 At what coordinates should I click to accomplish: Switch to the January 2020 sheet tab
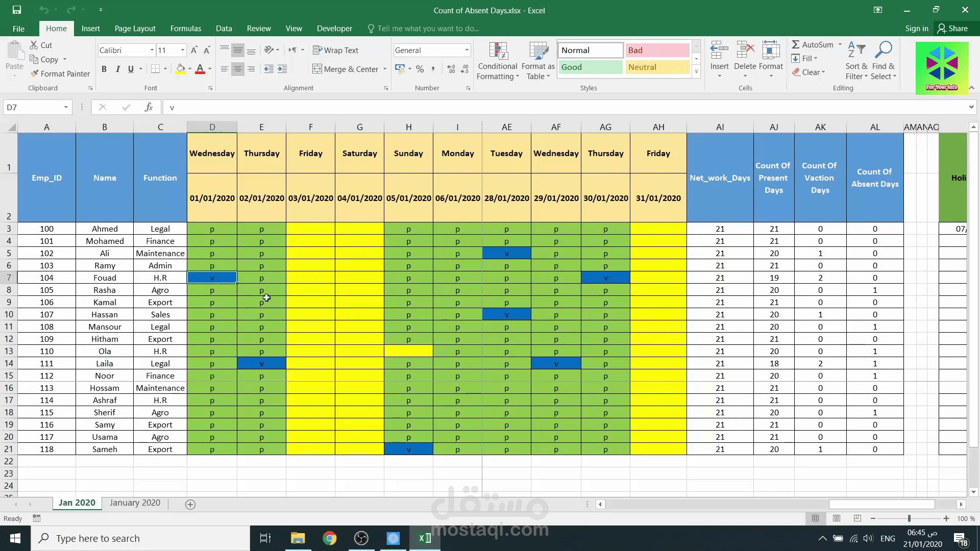135,503
